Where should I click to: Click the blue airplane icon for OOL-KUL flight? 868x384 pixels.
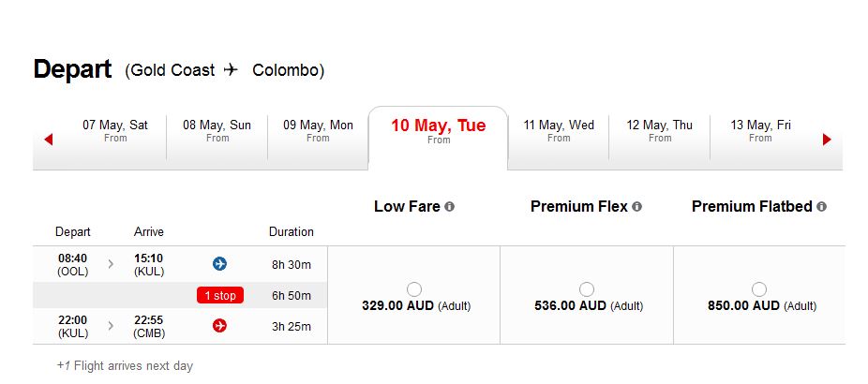pyautogui.click(x=219, y=264)
